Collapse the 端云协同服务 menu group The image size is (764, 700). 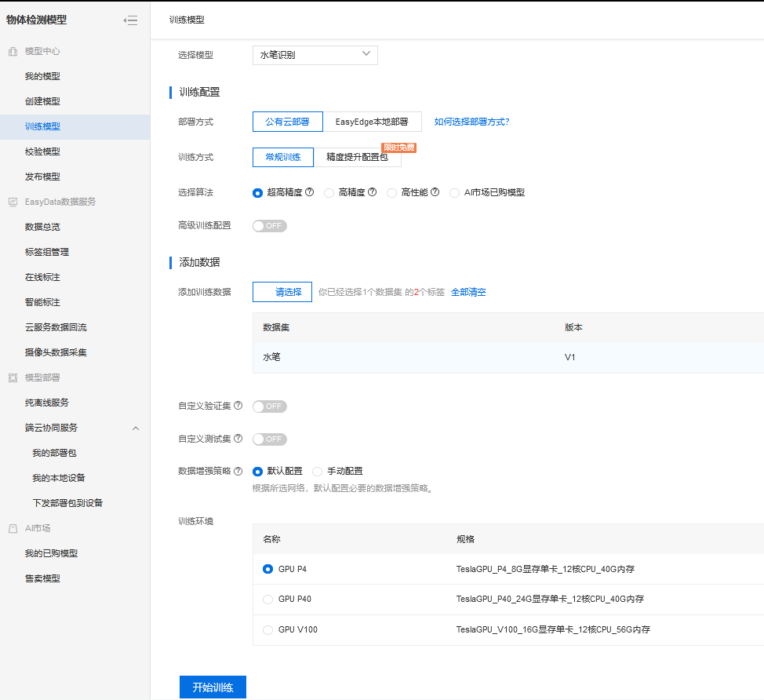[x=136, y=428]
